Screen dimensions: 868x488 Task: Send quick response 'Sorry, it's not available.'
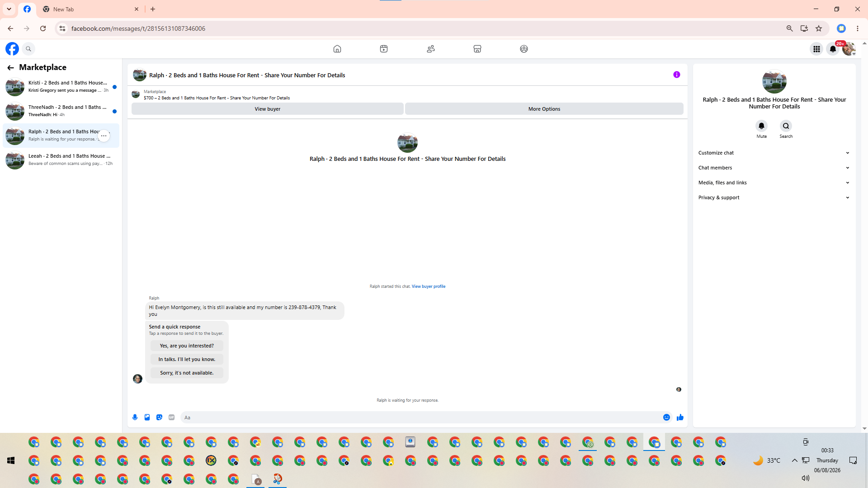point(187,373)
